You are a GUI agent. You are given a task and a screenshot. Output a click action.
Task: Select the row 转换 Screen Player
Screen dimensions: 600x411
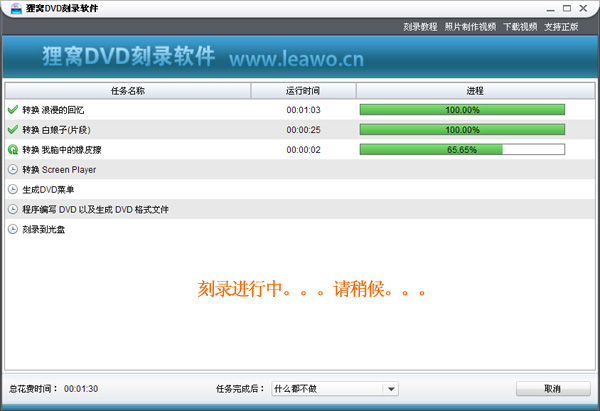(x=300, y=170)
